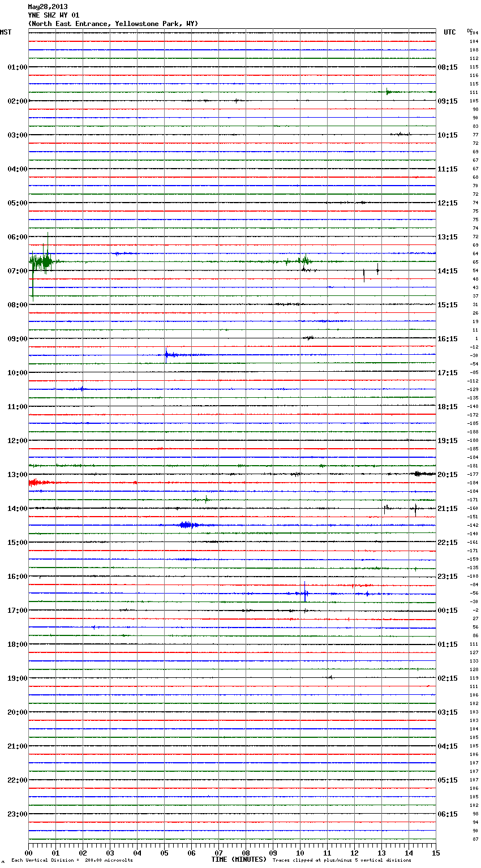The height and width of the screenshot is (868, 481).
Task: Click the Each Vertical Division scale note
Action: point(72,861)
